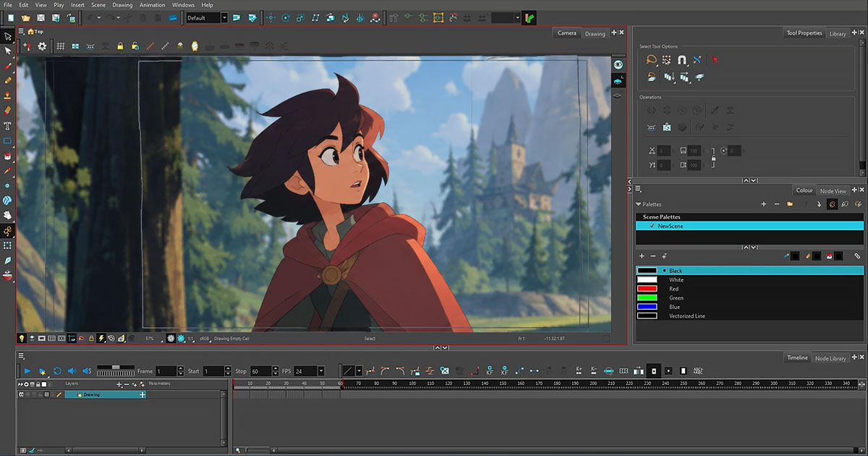Select the Green colour swatch
Image resolution: width=868 pixels, height=456 pixels.
click(x=647, y=297)
